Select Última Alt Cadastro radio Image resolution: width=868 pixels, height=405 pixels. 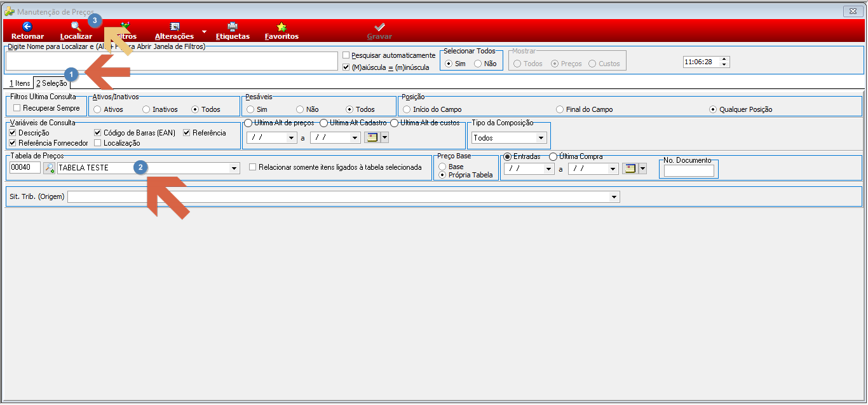(x=323, y=123)
